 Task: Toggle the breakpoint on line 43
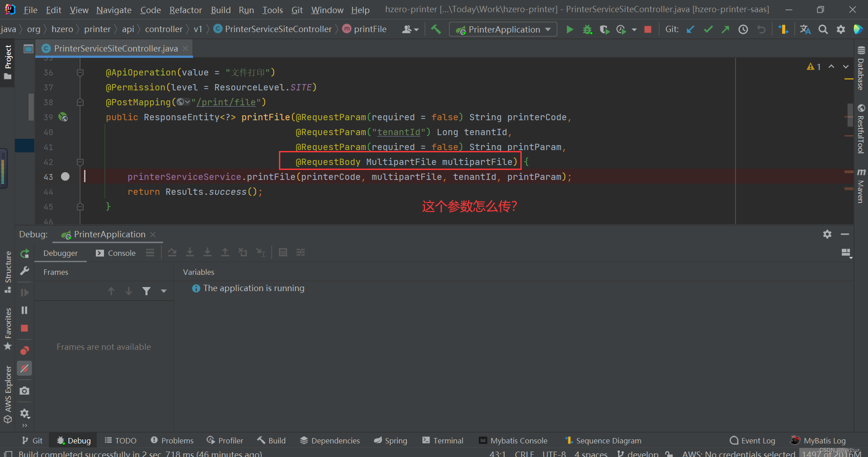(x=66, y=177)
